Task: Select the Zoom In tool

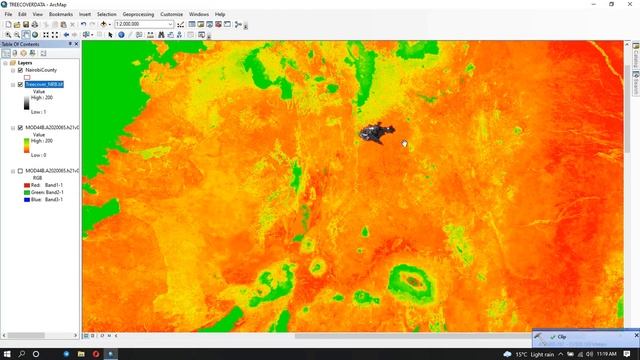Action: [x=8, y=35]
